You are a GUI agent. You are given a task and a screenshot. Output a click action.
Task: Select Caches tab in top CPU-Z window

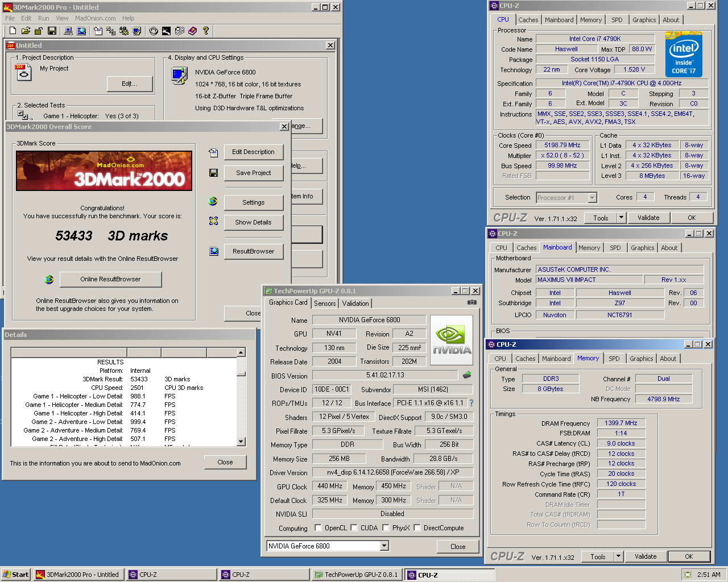click(x=528, y=20)
